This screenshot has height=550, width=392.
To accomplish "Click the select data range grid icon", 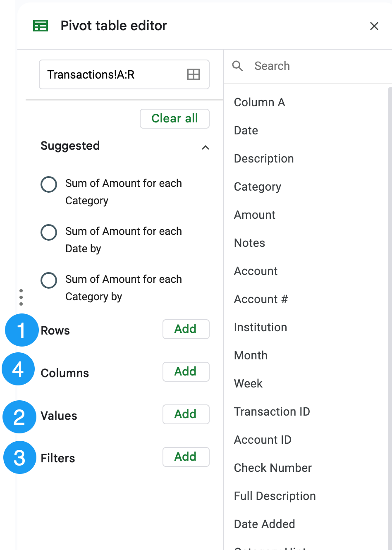I will pos(193,74).
